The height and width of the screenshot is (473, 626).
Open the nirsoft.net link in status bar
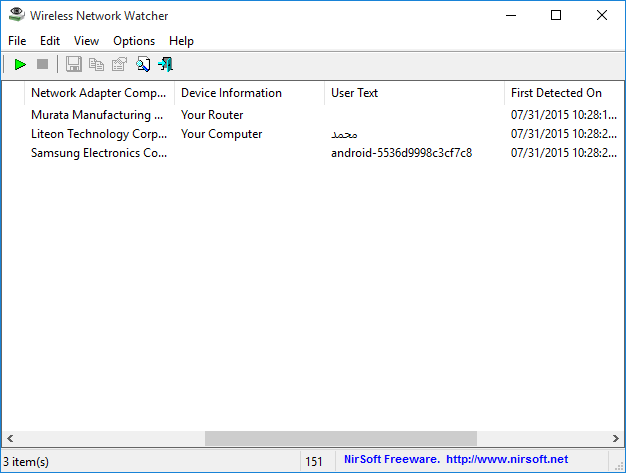507,459
